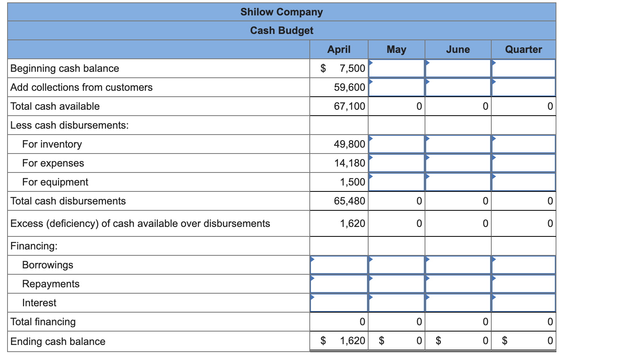The height and width of the screenshot is (356, 644).
Task: Click the Shilow Company heading
Action: point(282,12)
